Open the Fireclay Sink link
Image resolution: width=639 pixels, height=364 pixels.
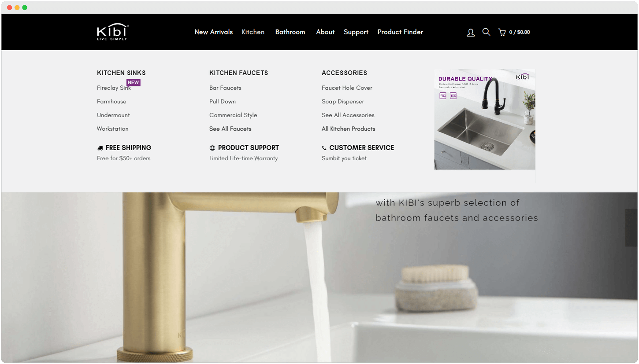114,88
